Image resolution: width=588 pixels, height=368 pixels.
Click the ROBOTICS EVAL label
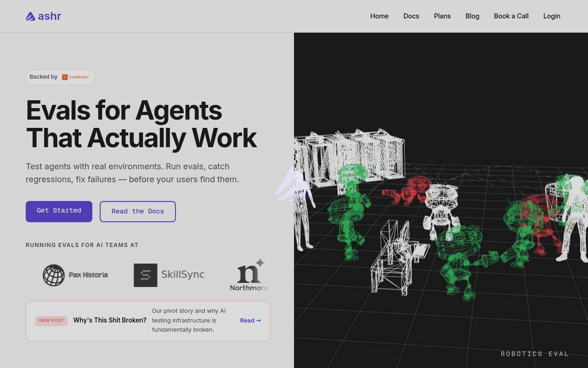pyautogui.click(x=535, y=354)
